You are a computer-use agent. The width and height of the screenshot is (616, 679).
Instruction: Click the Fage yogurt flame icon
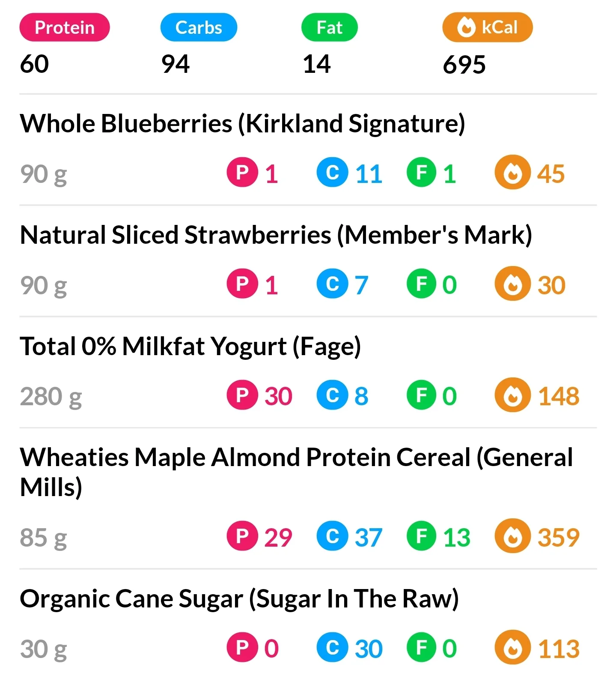(x=512, y=395)
